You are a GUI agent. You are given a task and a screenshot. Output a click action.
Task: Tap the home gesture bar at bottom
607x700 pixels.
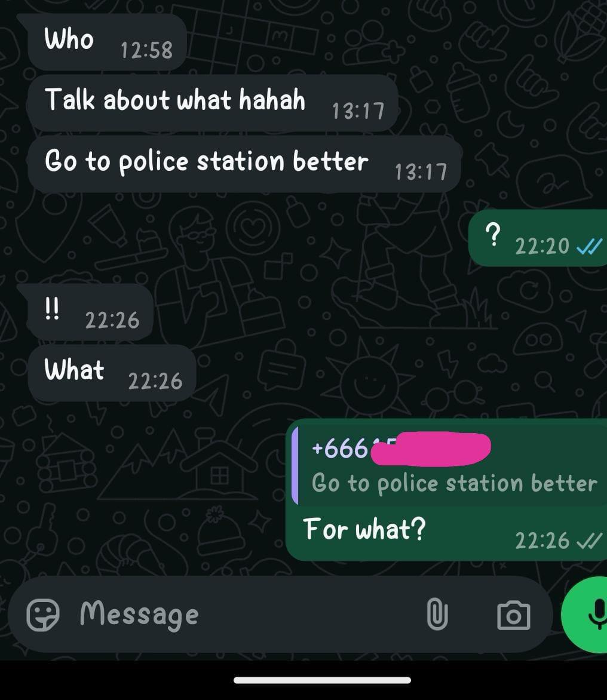click(322, 680)
